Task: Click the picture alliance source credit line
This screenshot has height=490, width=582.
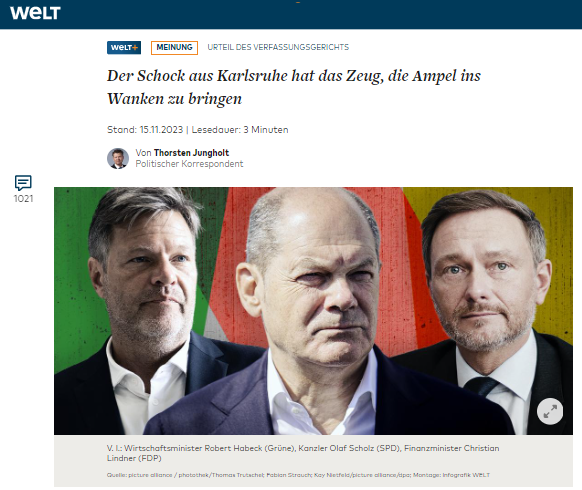Action: pyautogui.click(x=298, y=475)
